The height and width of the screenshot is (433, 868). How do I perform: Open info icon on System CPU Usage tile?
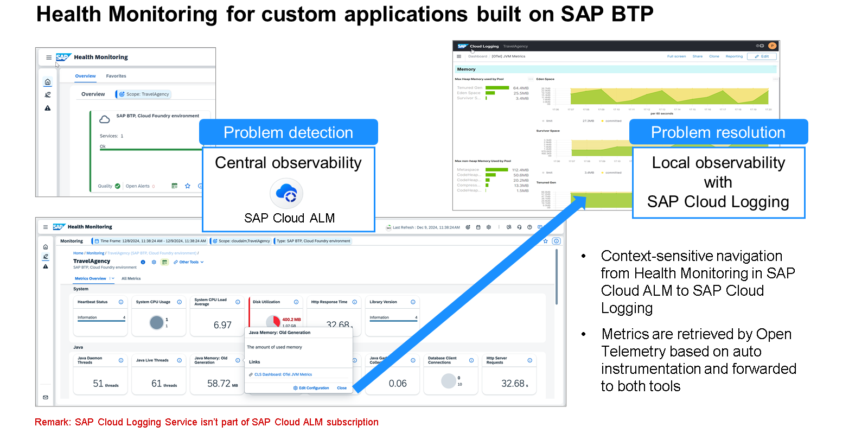tap(180, 302)
